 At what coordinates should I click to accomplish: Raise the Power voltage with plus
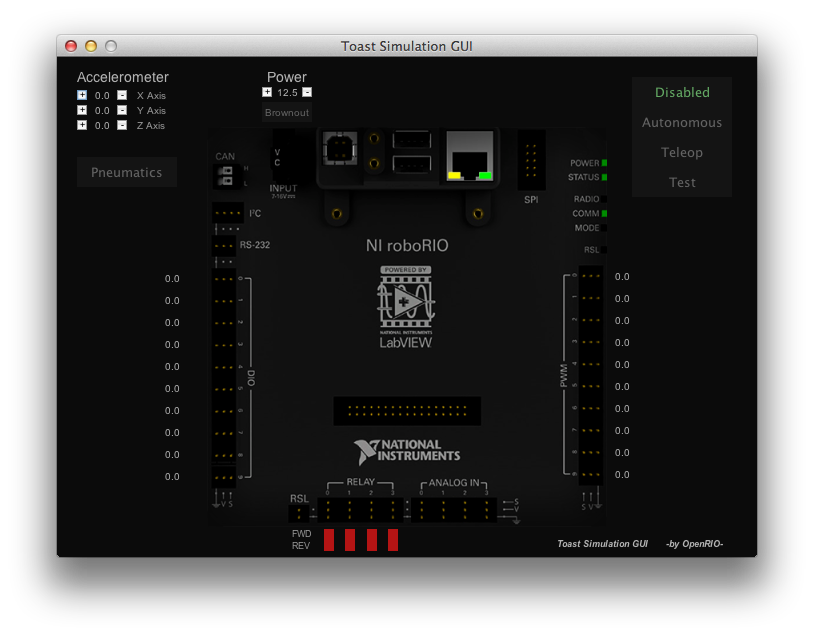(267, 92)
